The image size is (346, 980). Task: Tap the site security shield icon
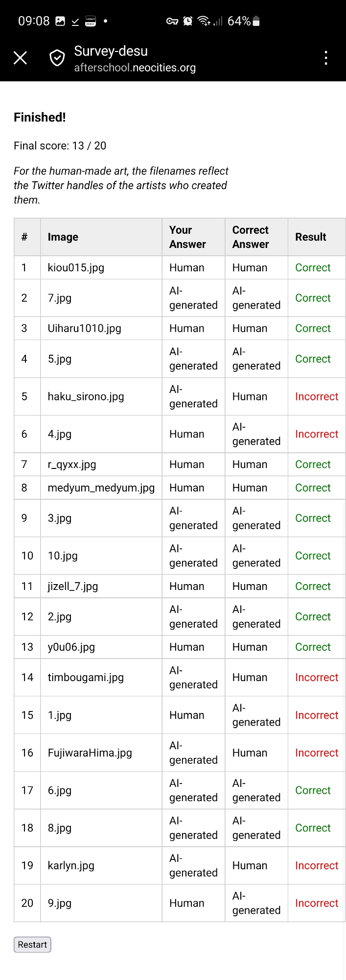click(x=57, y=58)
